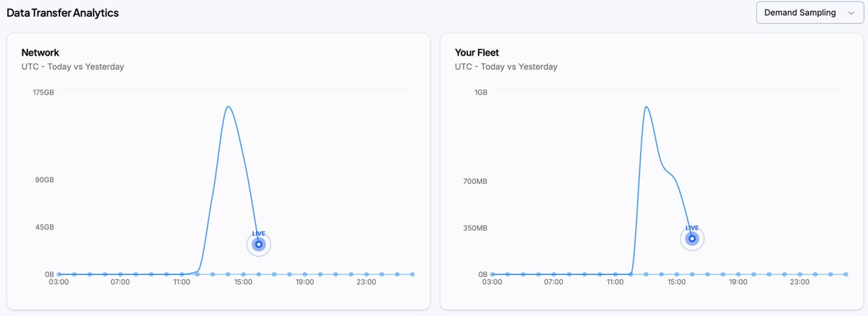This screenshot has height=316, width=868.
Task: Click Your Fleet subtitle UTC - Today vs Yesterday
Action: [x=506, y=67]
